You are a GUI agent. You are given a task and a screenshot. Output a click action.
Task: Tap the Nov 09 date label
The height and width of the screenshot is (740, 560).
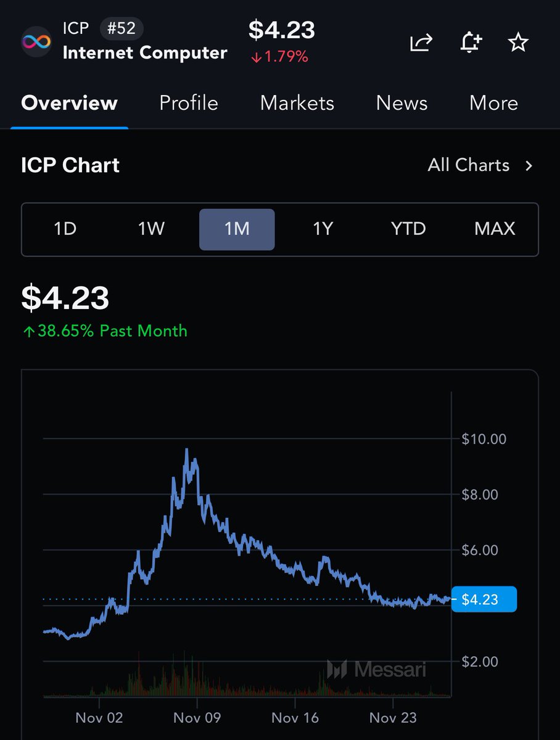pos(197,718)
